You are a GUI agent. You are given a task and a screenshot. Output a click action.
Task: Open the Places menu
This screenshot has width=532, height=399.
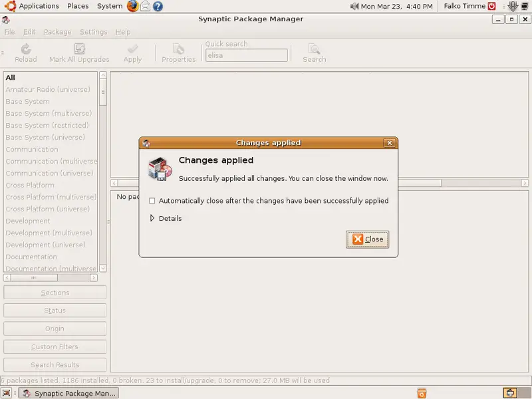[x=78, y=6]
